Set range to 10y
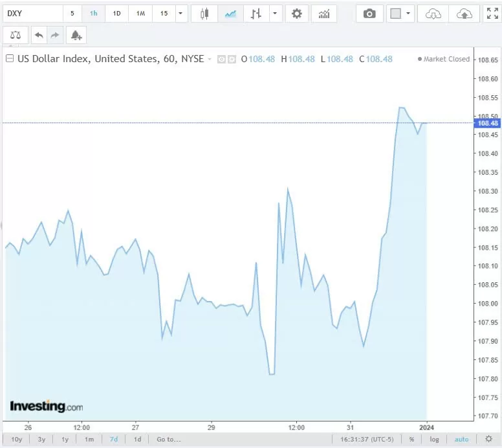This screenshot has width=502, height=448. [17, 439]
